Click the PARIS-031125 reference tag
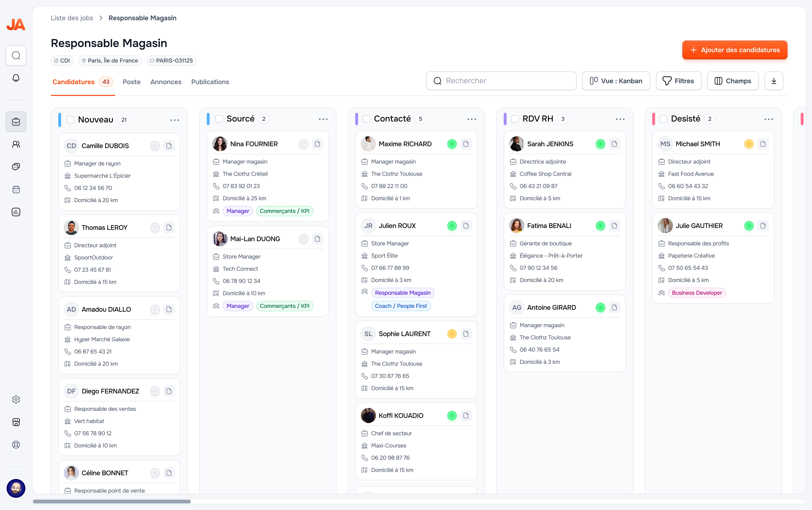Screen dimensions: 812x510 pos(171,61)
